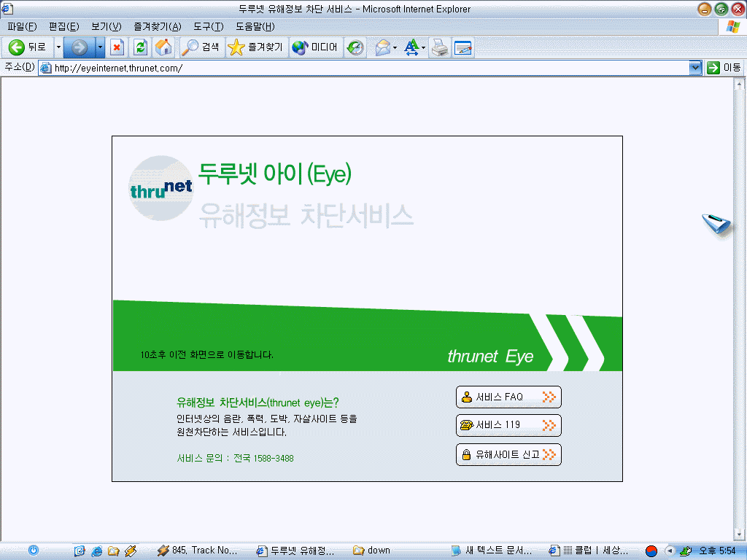
Task: Expand hidden tray icons arrow
Action: click(x=670, y=551)
